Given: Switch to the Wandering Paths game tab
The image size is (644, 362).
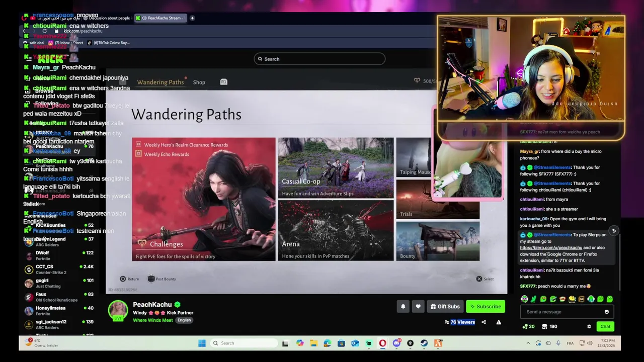Looking at the screenshot, I should (x=160, y=82).
